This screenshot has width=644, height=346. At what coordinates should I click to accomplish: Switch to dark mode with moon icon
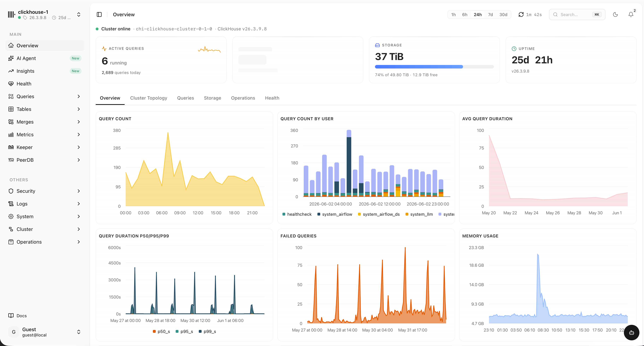click(616, 14)
